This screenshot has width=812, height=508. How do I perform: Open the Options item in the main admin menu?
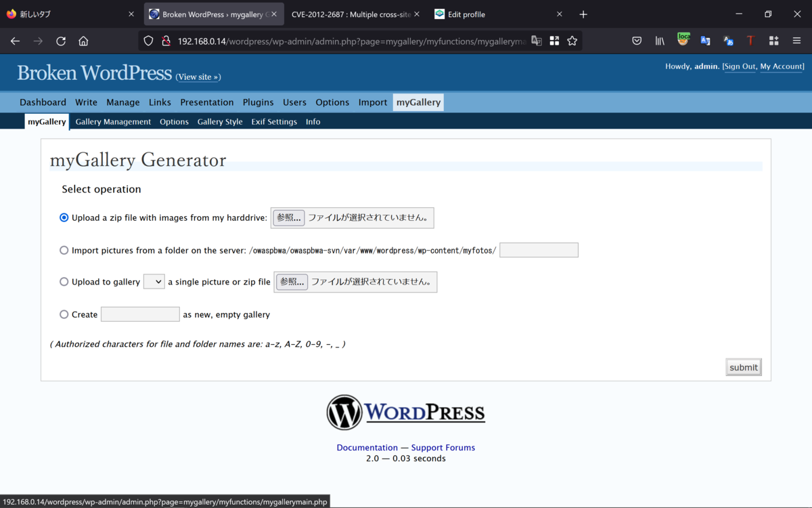332,102
